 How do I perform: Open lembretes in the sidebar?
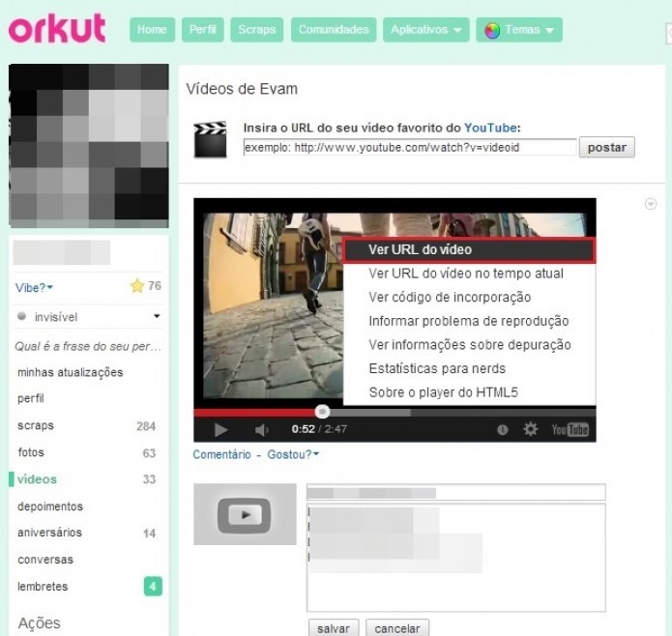[43, 587]
